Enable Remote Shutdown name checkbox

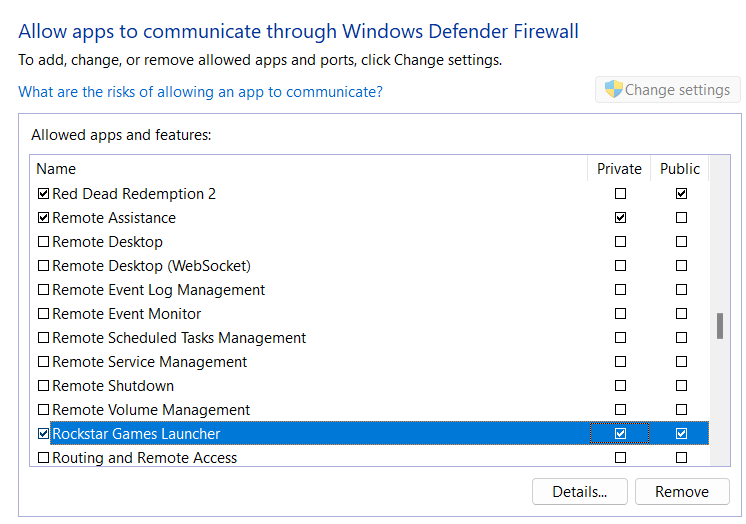43,386
